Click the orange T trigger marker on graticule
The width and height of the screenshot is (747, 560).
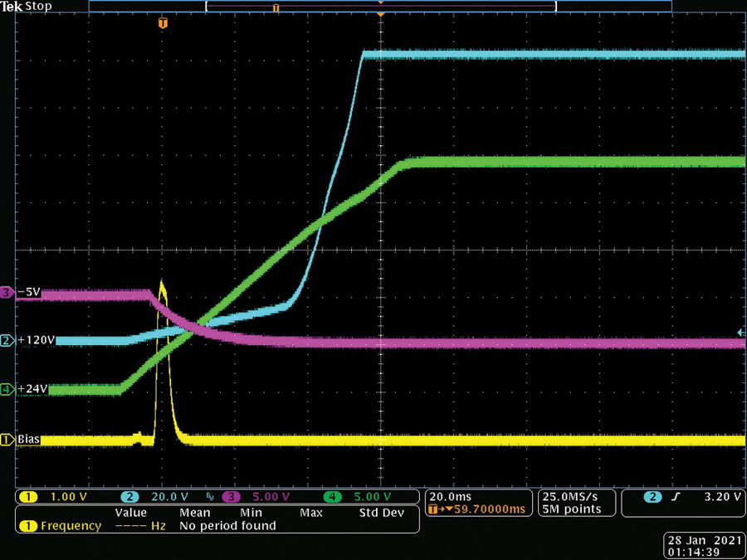(x=163, y=22)
